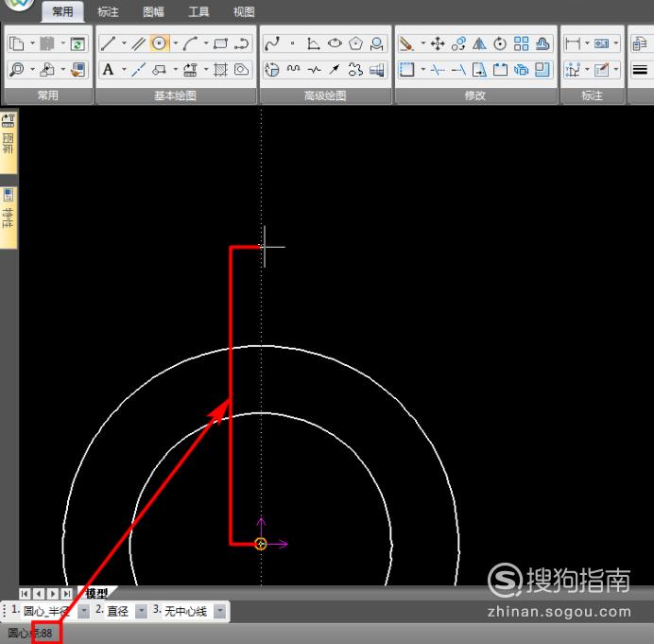Open dropdown arrow next to Text tool
Screen dimensions: 654x644
coord(124,69)
